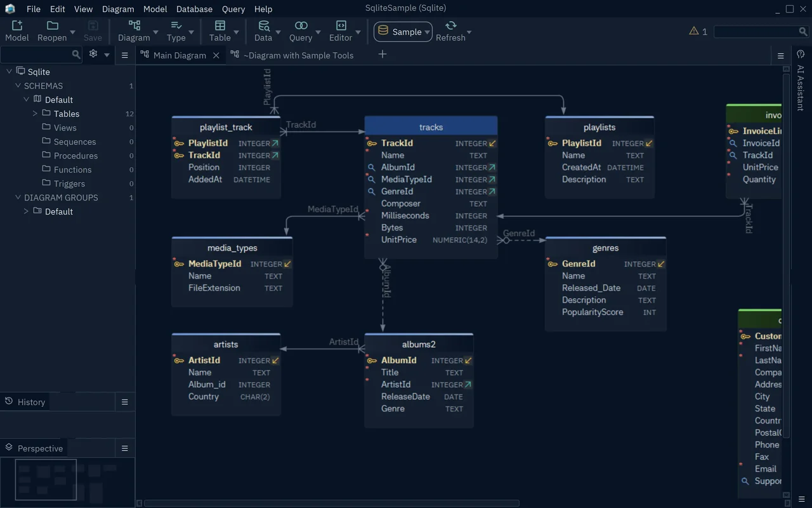812x508 pixels.
Task: Click the warning triangle notification icon
Action: point(694,31)
